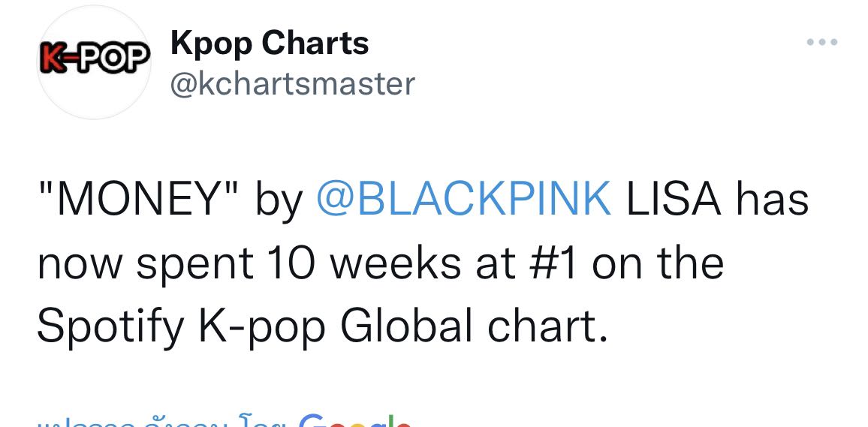The width and height of the screenshot is (868, 427).
Task: Click the word "has" after LISA
Action: pyautogui.click(x=772, y=199)
